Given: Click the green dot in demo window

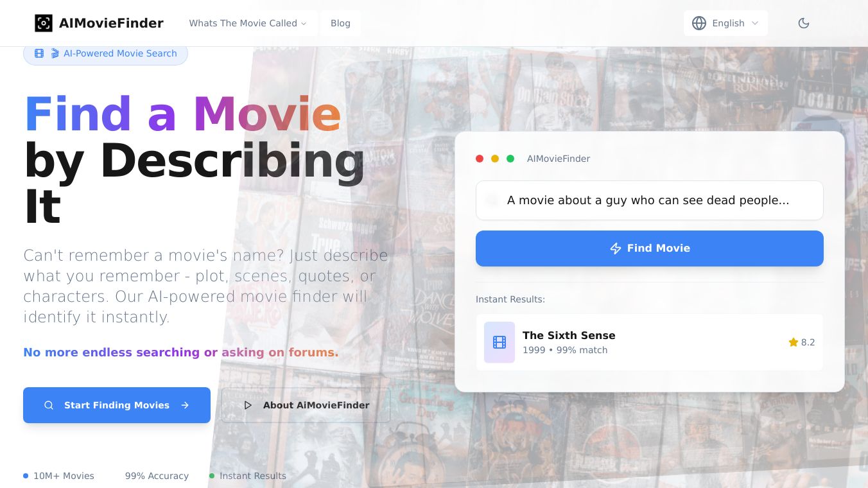Looking at the screenshot, I should pos(510,159).
